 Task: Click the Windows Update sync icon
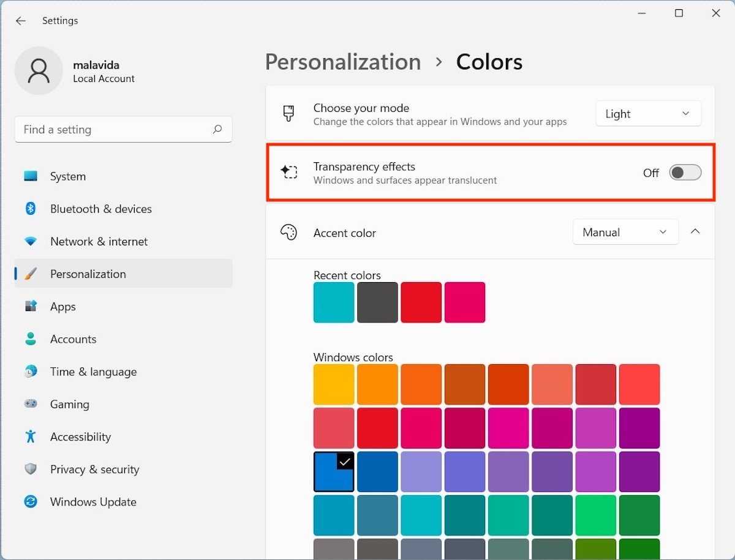[x=31, y=502]
